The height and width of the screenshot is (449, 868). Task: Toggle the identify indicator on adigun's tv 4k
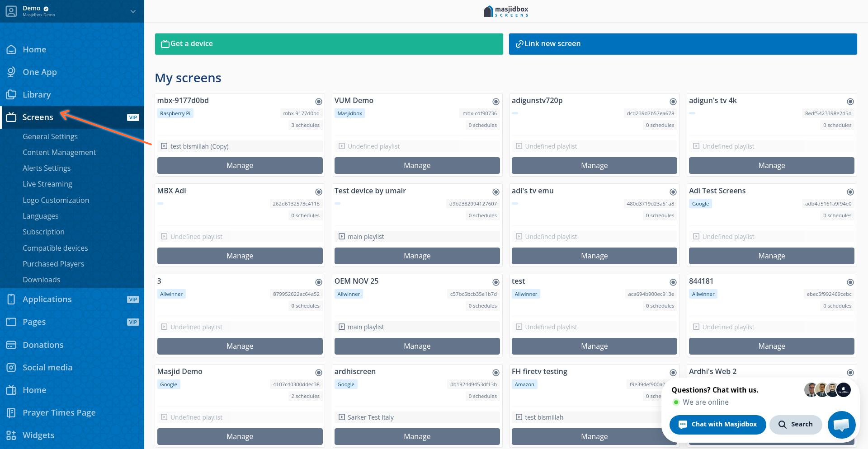tap(851, 102)
